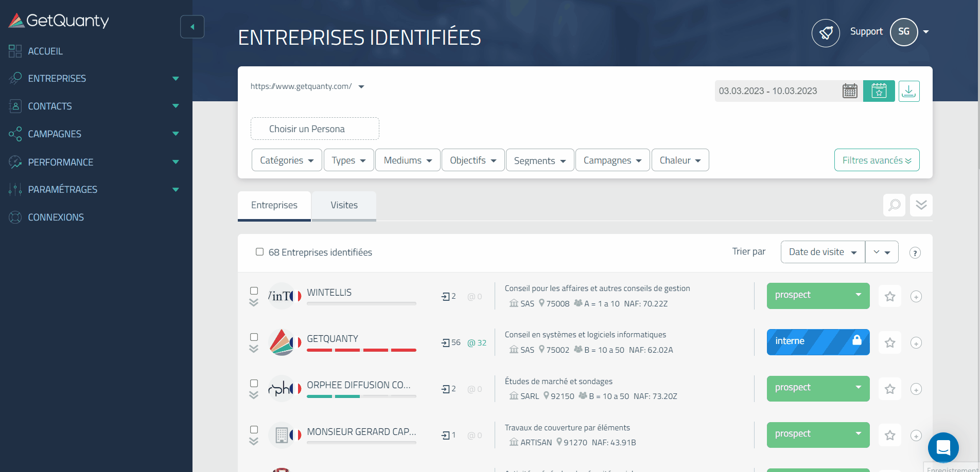Image resolution: width=980 pixels, height=472 pixels.
Task: Open the search magnifier icon
Action: point(894,205)
